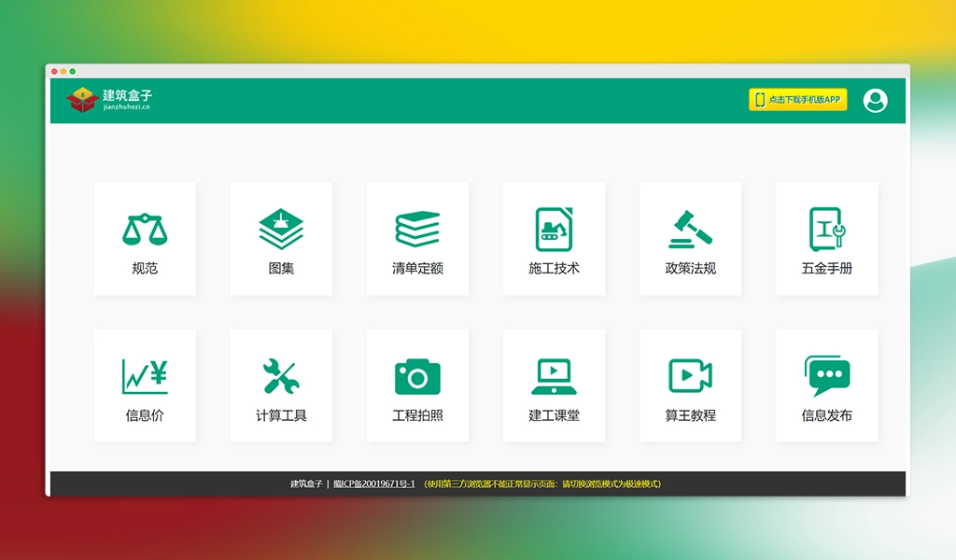Image resolution: width=956 pixels, height=560 pixels.
Task: Open the 五金手册 wrench book icon
Action: tap(827, 229)
